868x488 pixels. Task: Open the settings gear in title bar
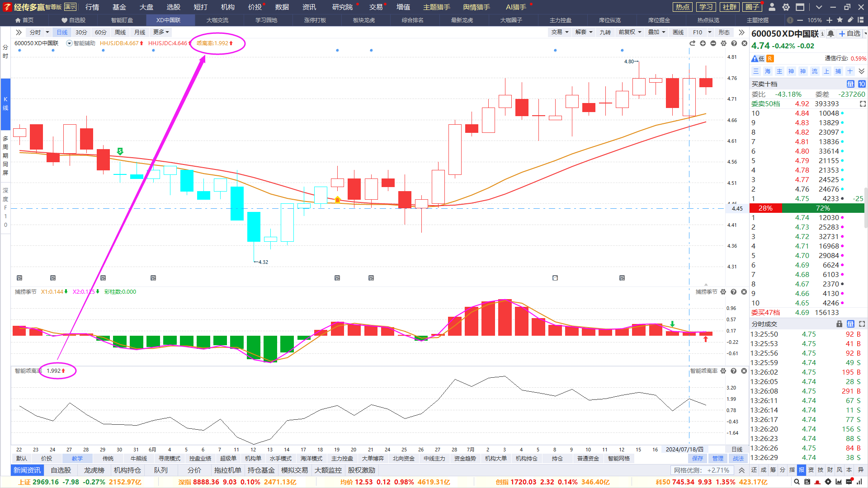pos(786,7)
